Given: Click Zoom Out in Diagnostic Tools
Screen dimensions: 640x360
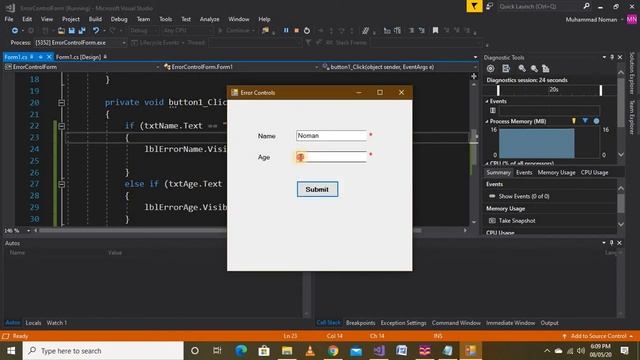Looking at the screenshot, I should [x=534, y=69].
